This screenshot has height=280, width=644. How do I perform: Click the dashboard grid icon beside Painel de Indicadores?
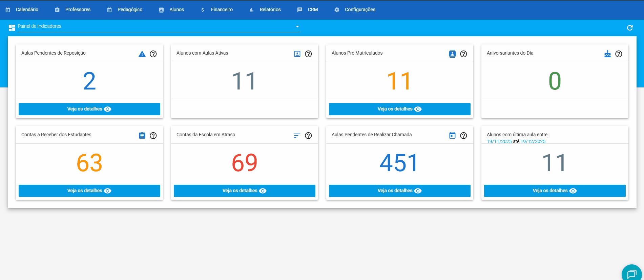pos(12,28)
